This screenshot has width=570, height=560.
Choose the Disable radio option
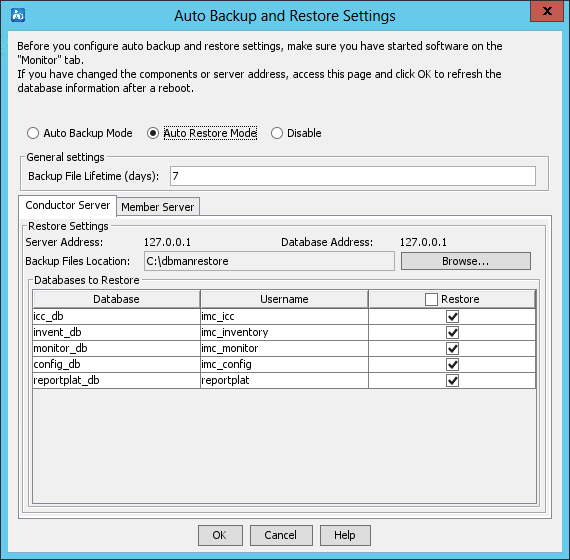[x=277, y=133]
